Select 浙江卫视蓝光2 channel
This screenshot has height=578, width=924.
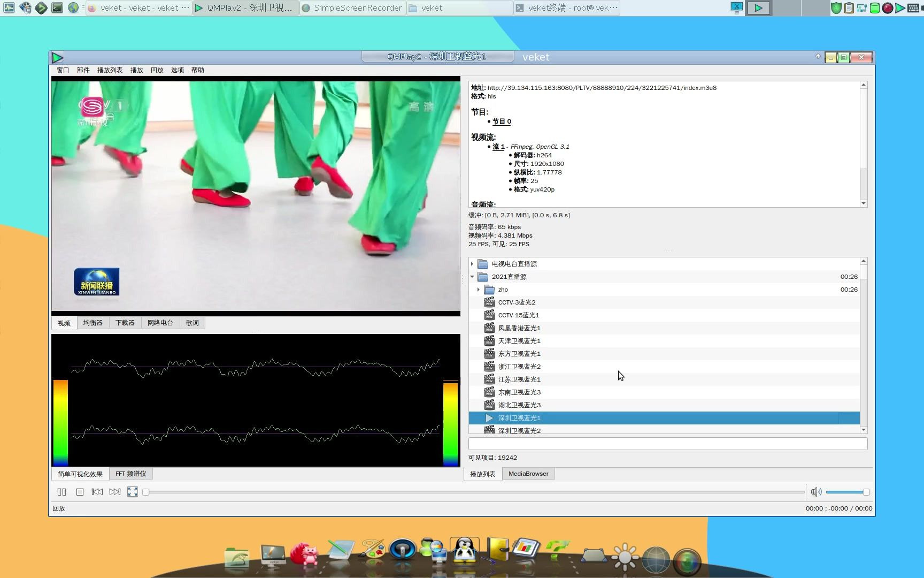[x=664, y=367]
